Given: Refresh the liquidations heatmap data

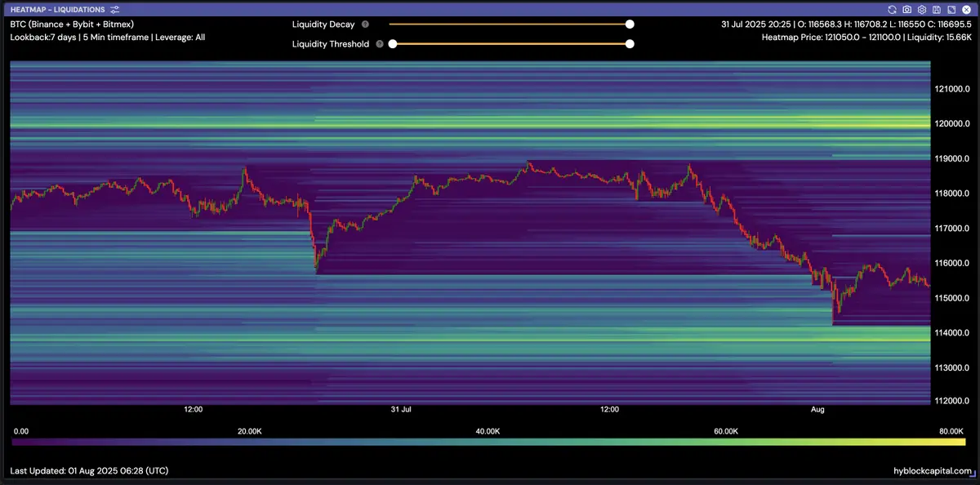Looking at the screenshot, I should pyautogui.click(x=893, y=9).
